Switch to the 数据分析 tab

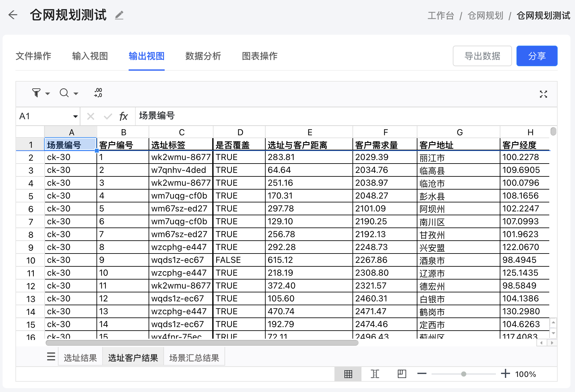pyautogui.click(x=203, y=56)
